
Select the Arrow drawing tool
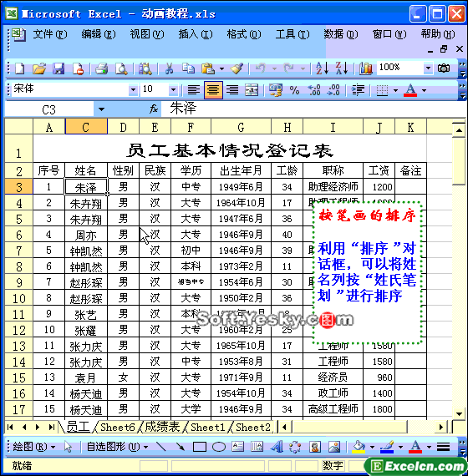181,447
